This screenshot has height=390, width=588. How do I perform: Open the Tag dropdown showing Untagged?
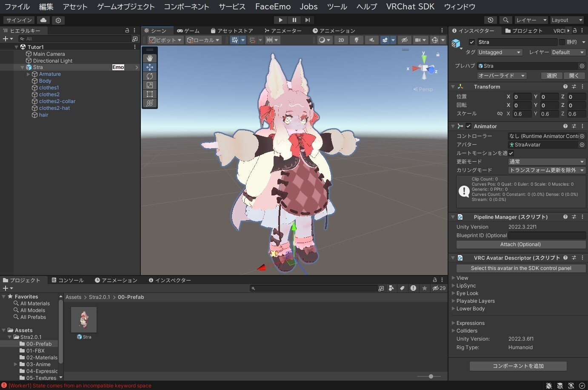point(500,52)
